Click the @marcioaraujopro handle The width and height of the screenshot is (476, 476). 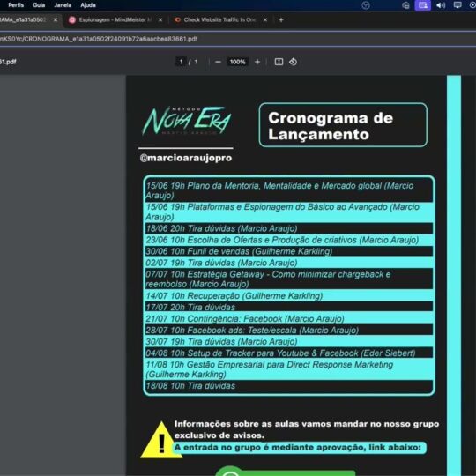[186, 158]
